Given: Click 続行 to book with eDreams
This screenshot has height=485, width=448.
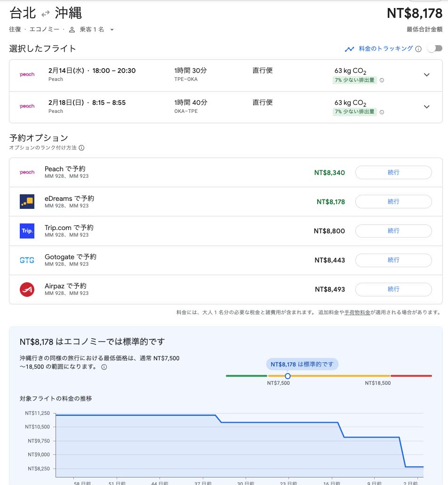Looking at the screenshot, I should (x=393, y=201).
